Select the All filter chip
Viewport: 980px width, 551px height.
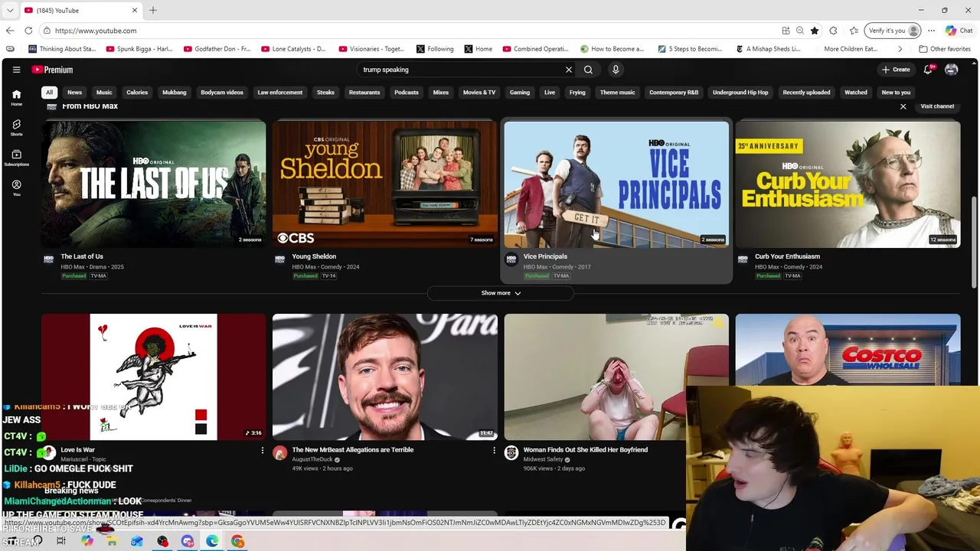pos(49,93)
